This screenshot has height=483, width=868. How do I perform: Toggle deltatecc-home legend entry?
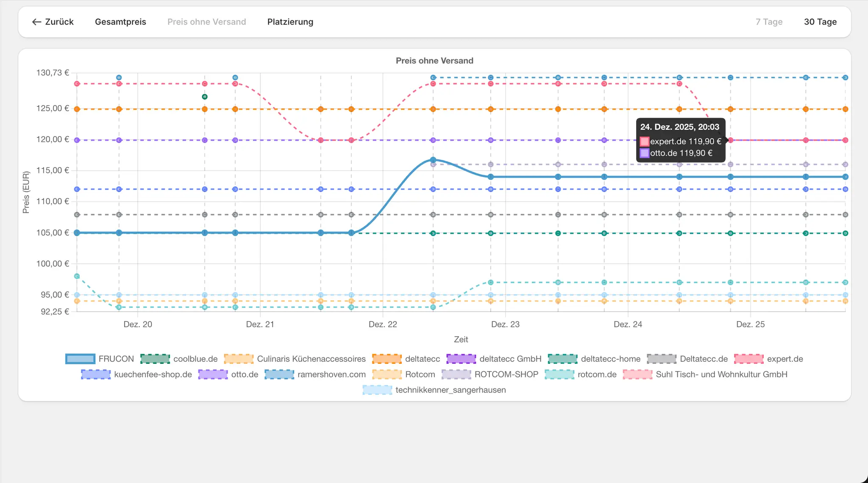pos(594,359)
